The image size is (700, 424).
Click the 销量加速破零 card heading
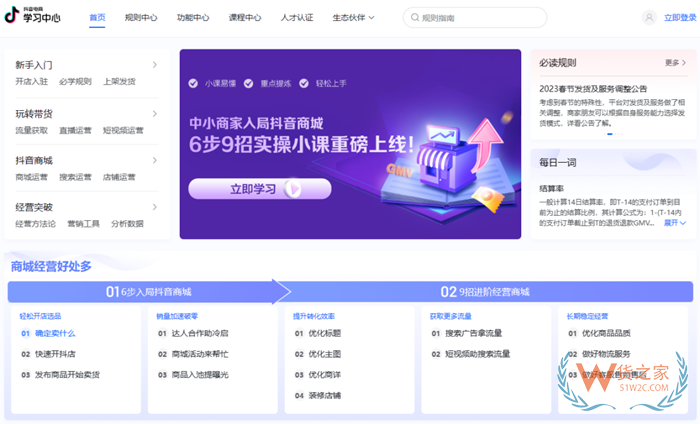[x=177, y=316]
